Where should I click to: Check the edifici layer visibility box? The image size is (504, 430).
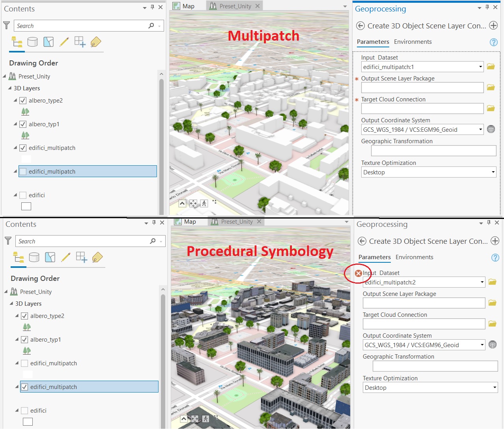(22, 195)
